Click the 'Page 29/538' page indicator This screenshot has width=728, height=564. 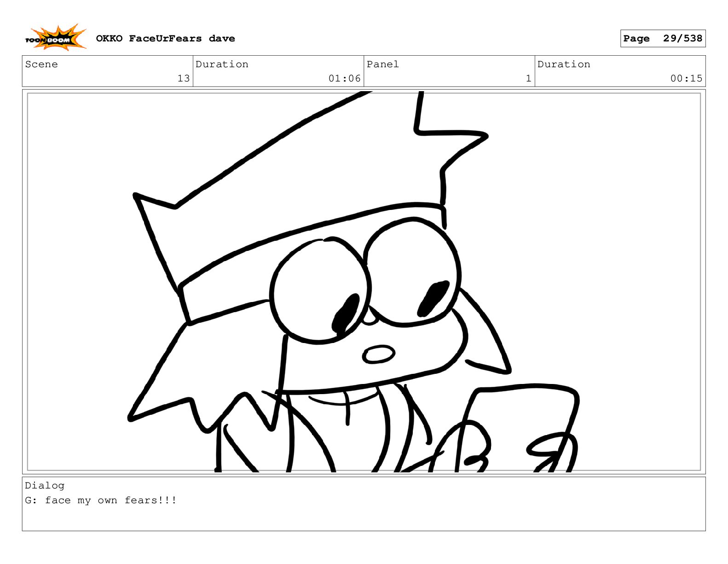(x=663, y=39)
